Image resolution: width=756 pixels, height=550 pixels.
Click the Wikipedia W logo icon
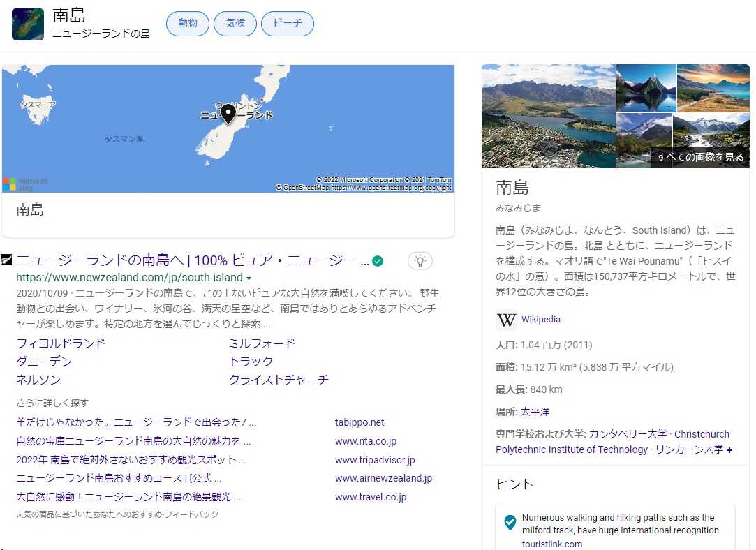(506, 320)
